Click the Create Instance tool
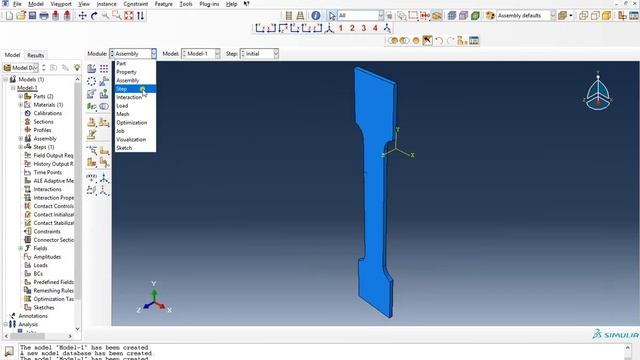Image resolution: width=640 pixels, height=360 pixels. pos(91,69)
